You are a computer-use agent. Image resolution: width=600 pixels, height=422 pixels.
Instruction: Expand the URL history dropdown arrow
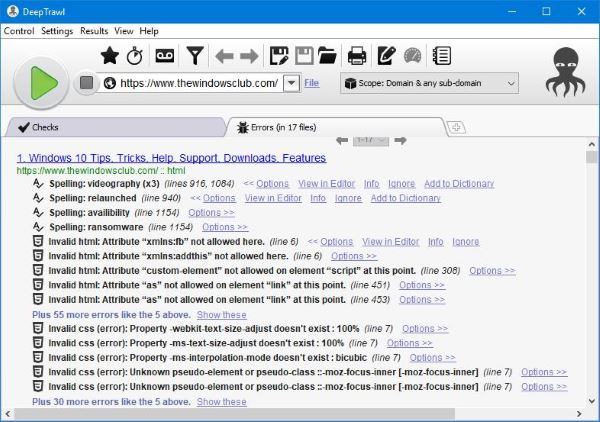pyautogui.click(x=291, y=83)
